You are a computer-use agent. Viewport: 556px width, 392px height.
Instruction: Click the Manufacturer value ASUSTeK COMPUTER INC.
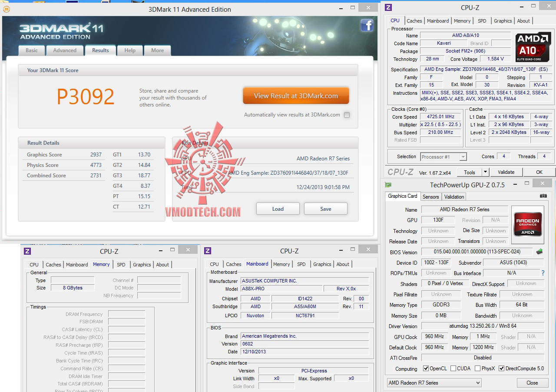coord(305,281)
